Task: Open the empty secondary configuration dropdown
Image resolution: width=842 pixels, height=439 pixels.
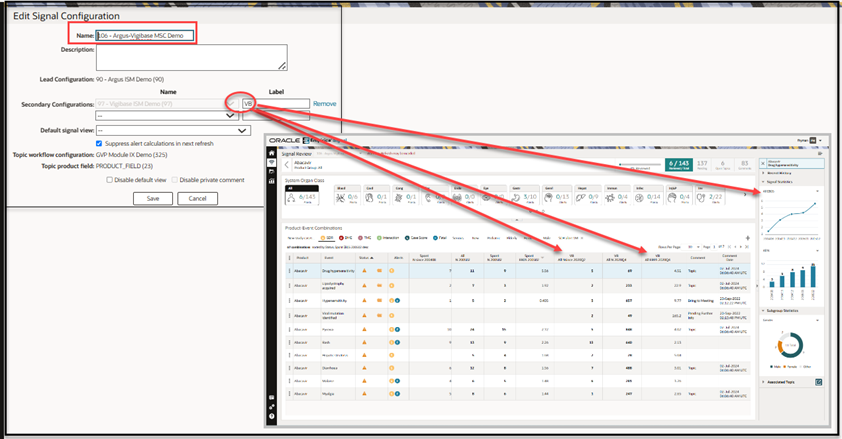Action: coord(167,115)
